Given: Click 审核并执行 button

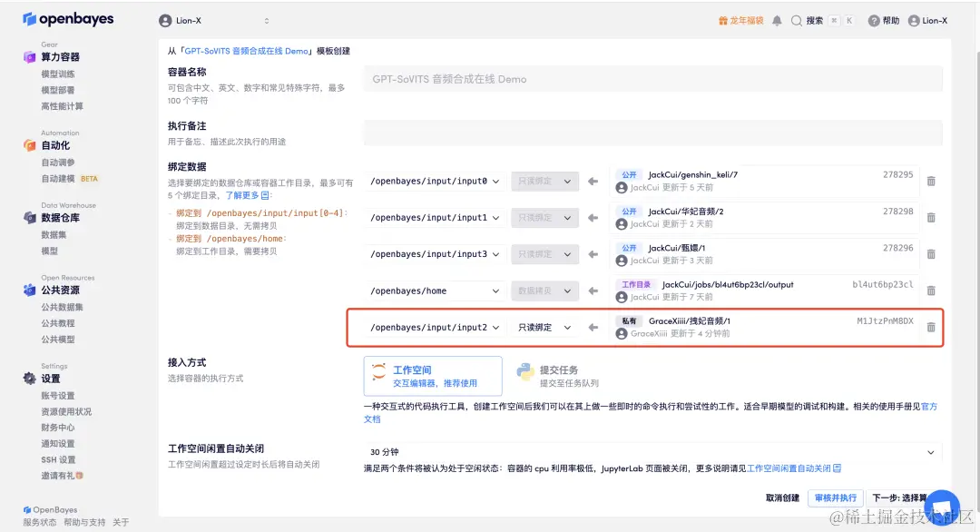Looking at the screenshot, I should click(x=836, y=498).
